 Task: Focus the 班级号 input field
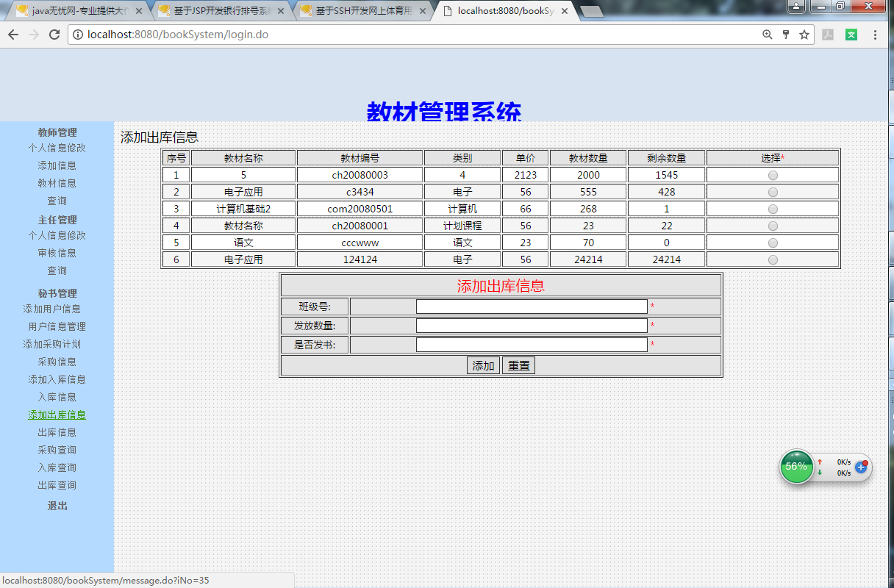click(x=532, y=306)
